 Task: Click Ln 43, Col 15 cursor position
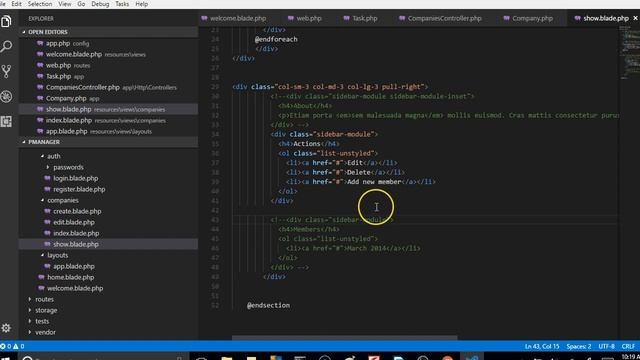[x=542, y=347]
